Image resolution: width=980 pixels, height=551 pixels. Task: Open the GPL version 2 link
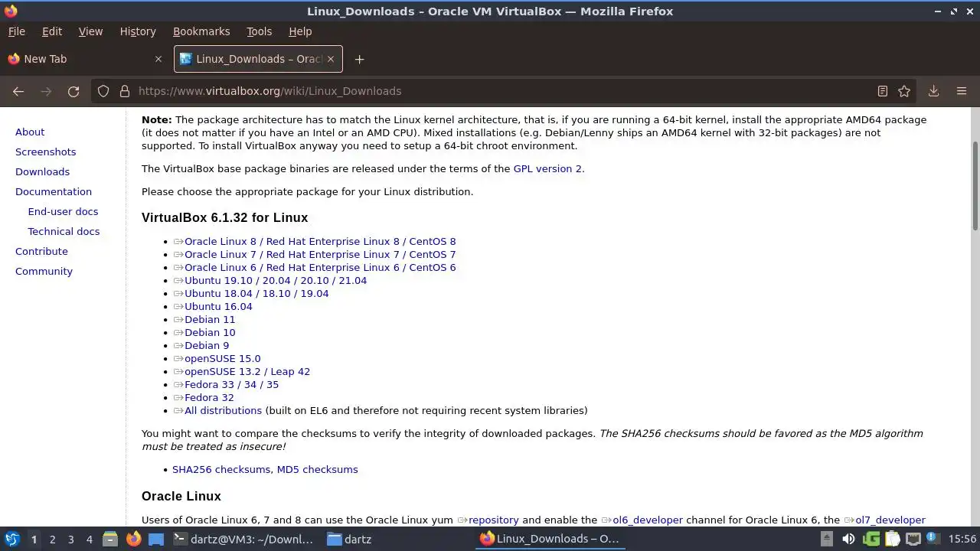[x=547, y=168]
